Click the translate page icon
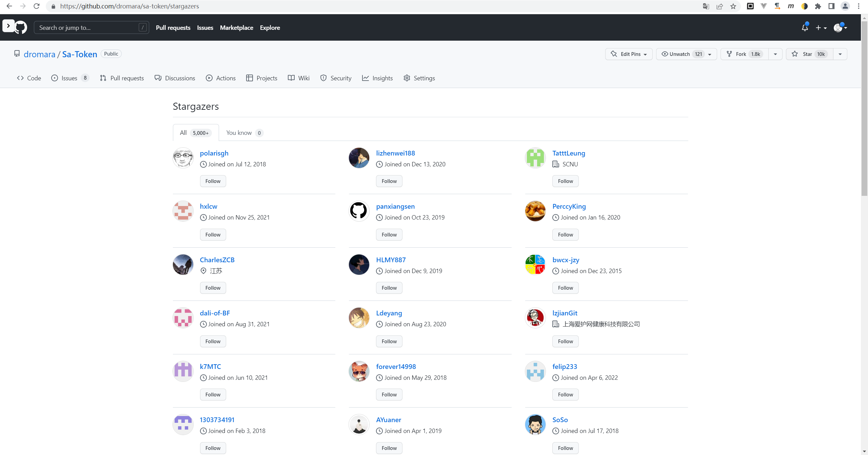Image resolution: width=868 pixels, height=455 pixels. coord(706,6)
